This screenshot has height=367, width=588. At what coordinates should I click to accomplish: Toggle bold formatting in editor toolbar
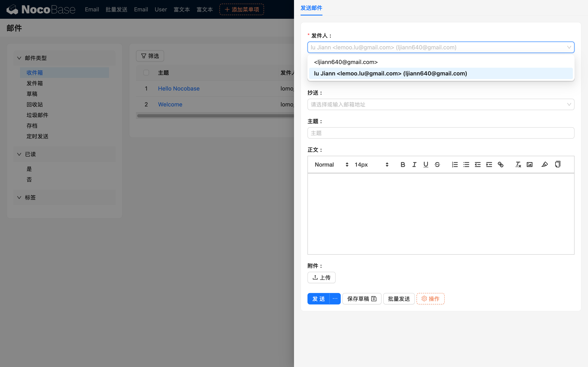[403, 165]
